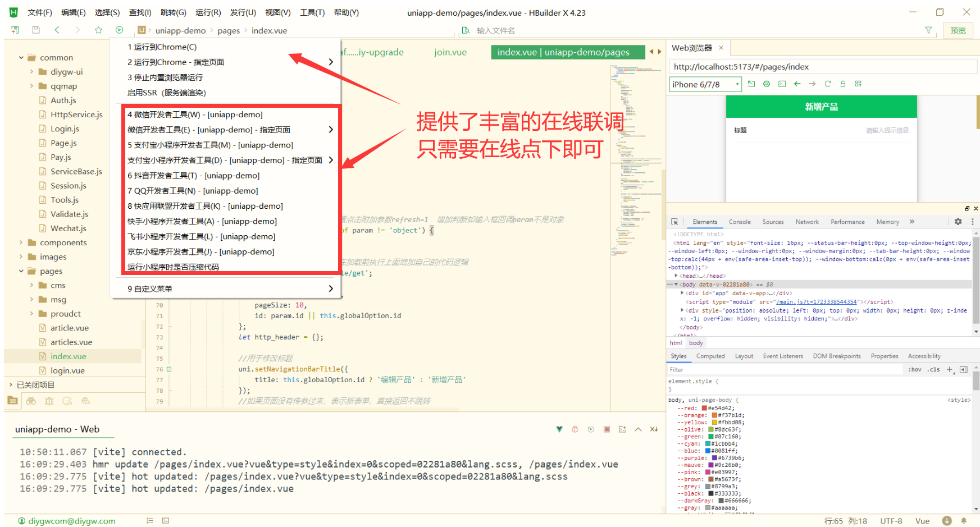Click the project folder icon in bottom sidebar

[x=12, y=401]
